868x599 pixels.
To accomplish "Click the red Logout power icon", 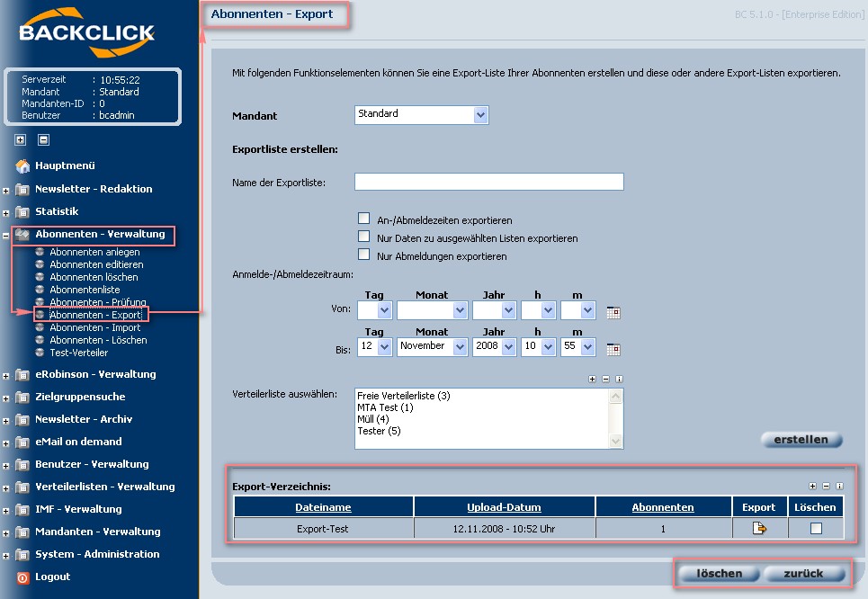I will click(22, 577).
